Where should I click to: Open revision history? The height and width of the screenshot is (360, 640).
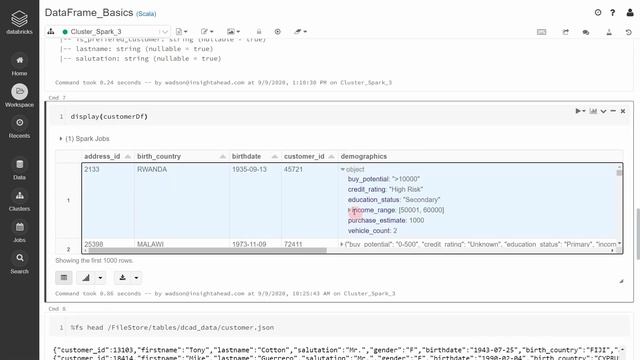(629, 32)
